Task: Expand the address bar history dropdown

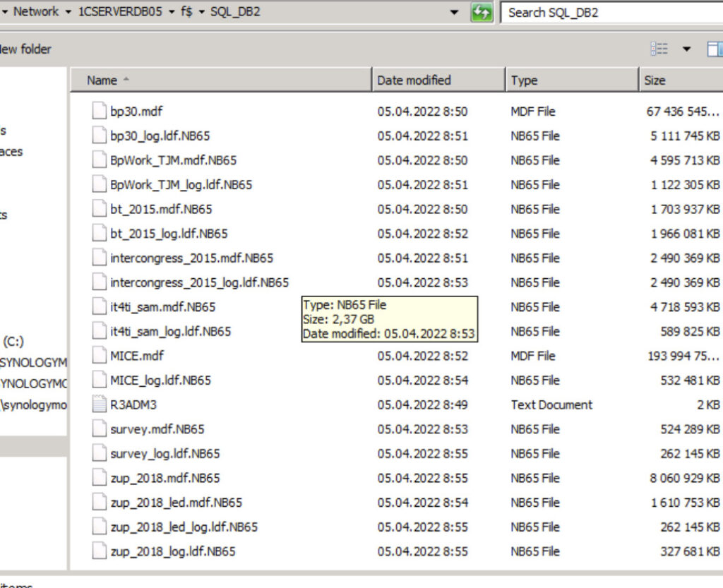Action: coord(455,13)
